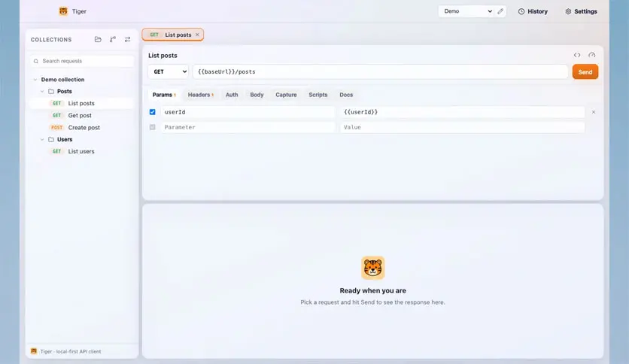Switch to the Body tab
Screen dimensions: 629x364
257,95
